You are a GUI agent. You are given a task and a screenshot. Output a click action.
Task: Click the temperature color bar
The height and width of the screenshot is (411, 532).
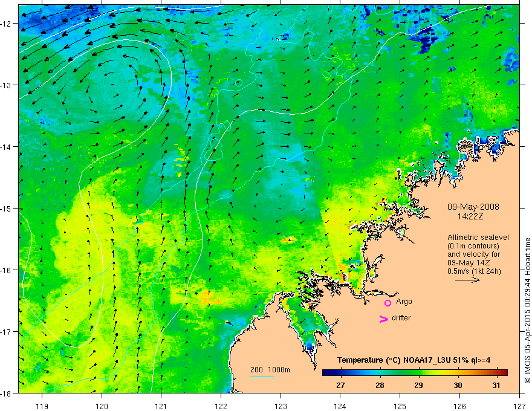pos(415,373)
